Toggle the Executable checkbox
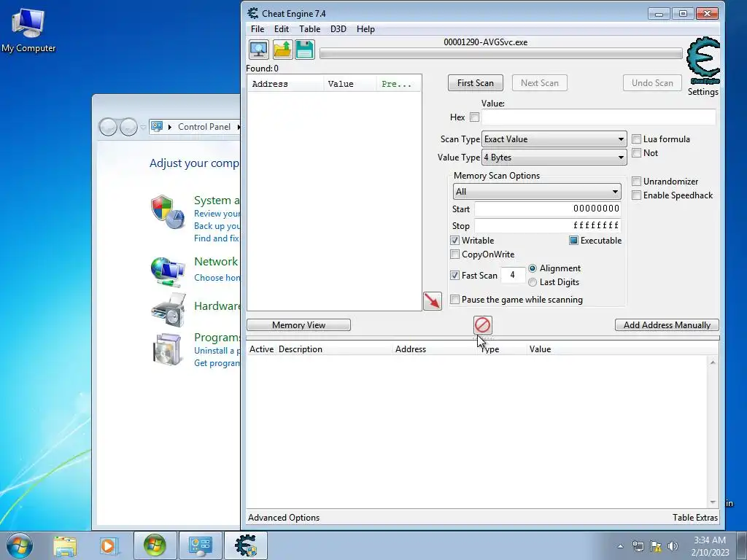 point(573,241)
